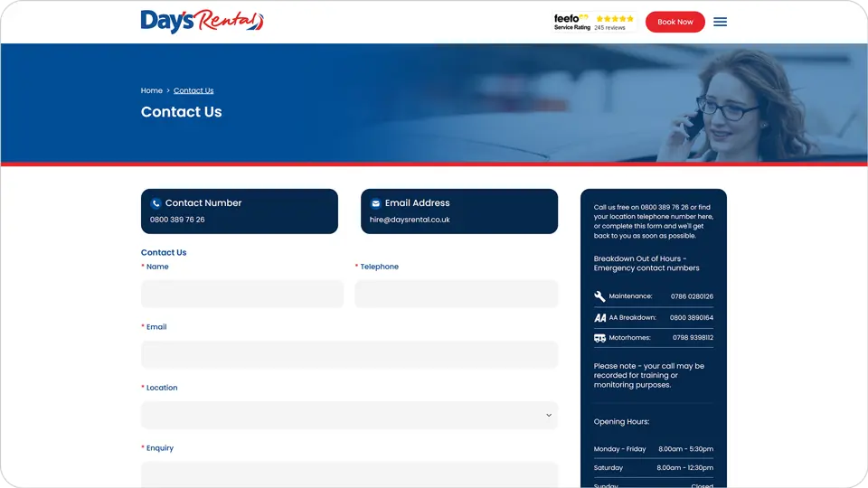Click inside the Enquiry text area
This screenshot has width=868, height=488.
[x=349, y=474]
